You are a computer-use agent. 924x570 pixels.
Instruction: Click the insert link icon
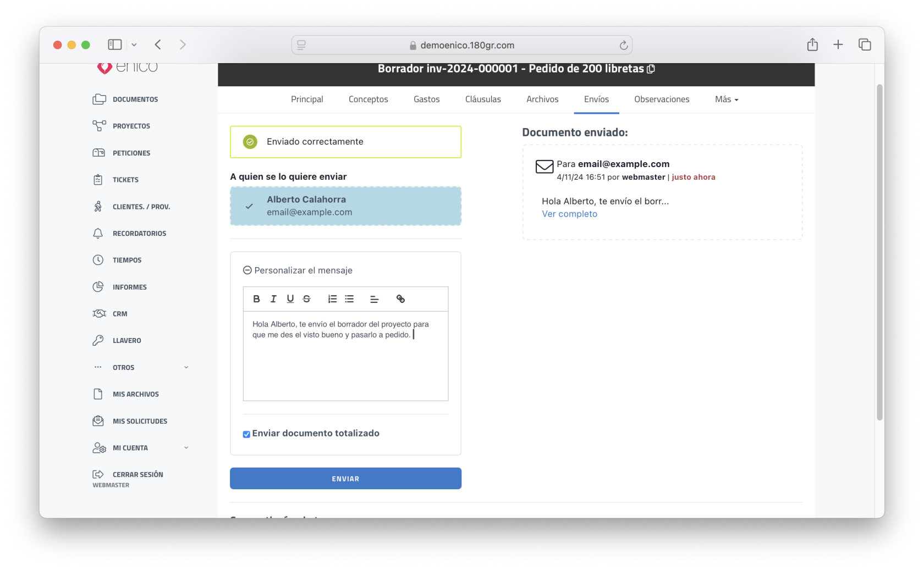pos(400,299)
